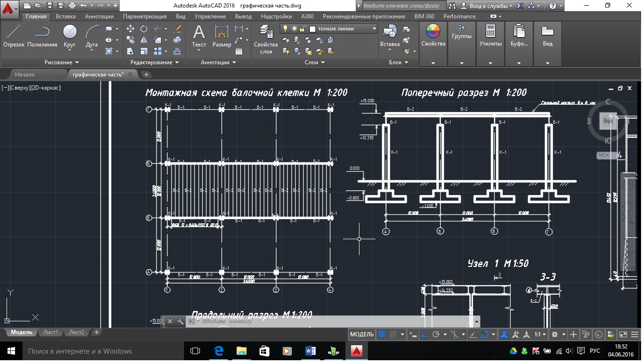Viewport: 642px width, 364px height.
Task: Toggle isometric drafting in status bar
Action: pos(455,334)
